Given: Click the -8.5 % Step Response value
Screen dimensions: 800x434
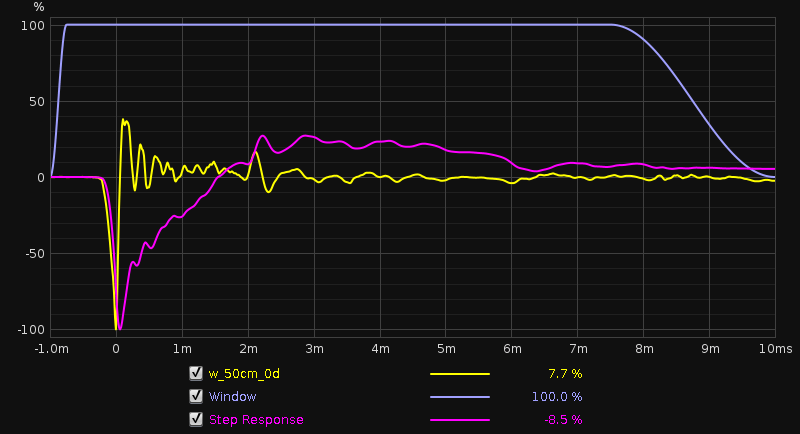Looking at the screenshot, I should pos(563,420).
